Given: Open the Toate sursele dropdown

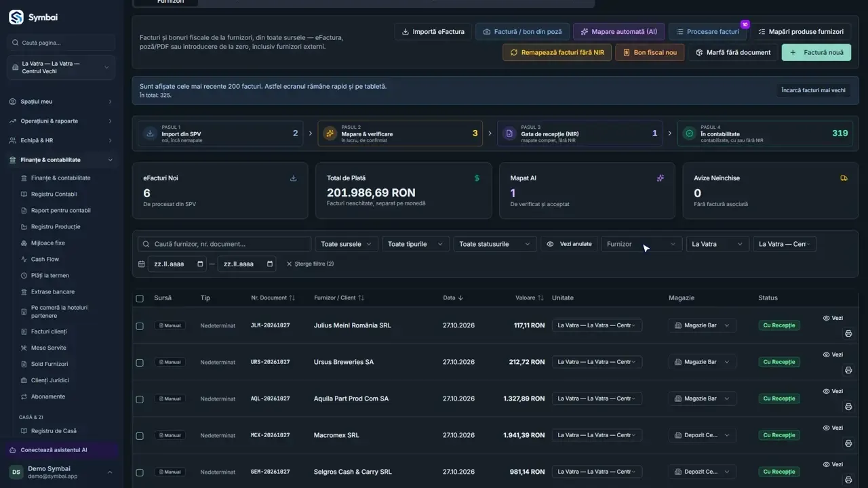Looking at the screenshot, I should coord(347,244).
